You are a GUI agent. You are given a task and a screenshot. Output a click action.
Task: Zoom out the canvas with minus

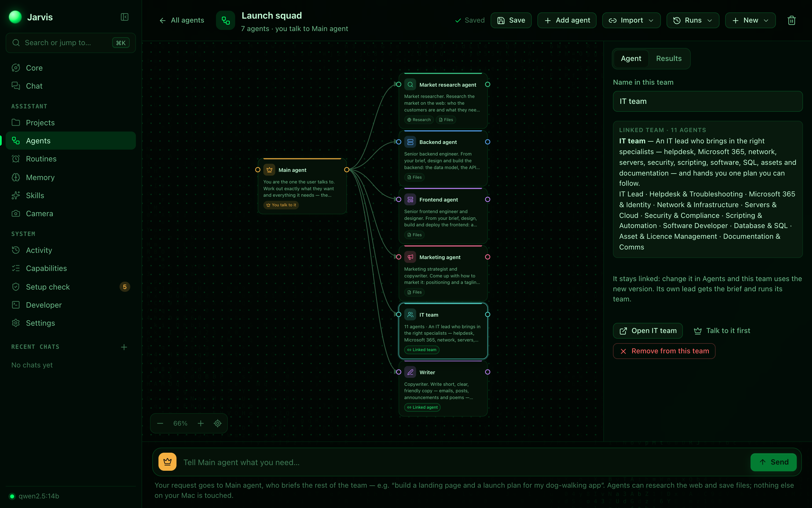pos(160,423)
